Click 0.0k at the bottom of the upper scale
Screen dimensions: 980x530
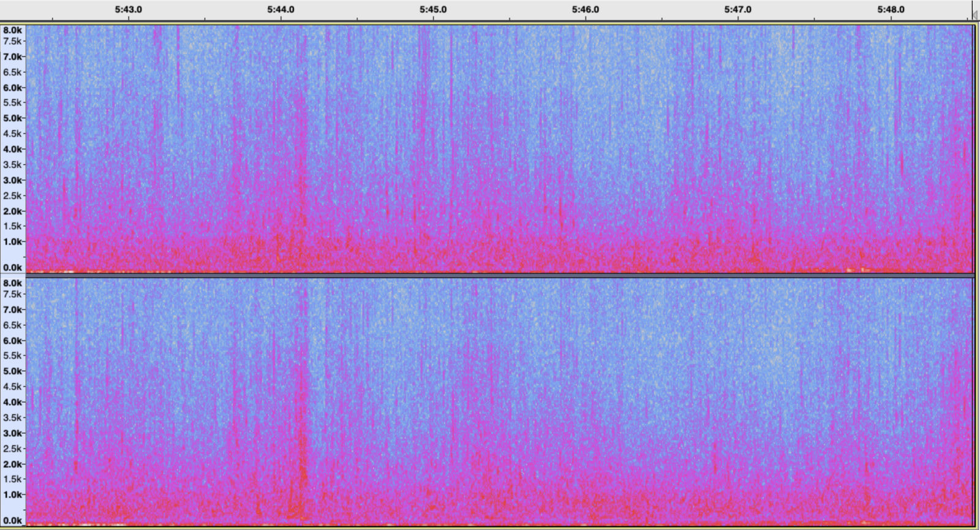pyautogui.click(x=12, y=268)
